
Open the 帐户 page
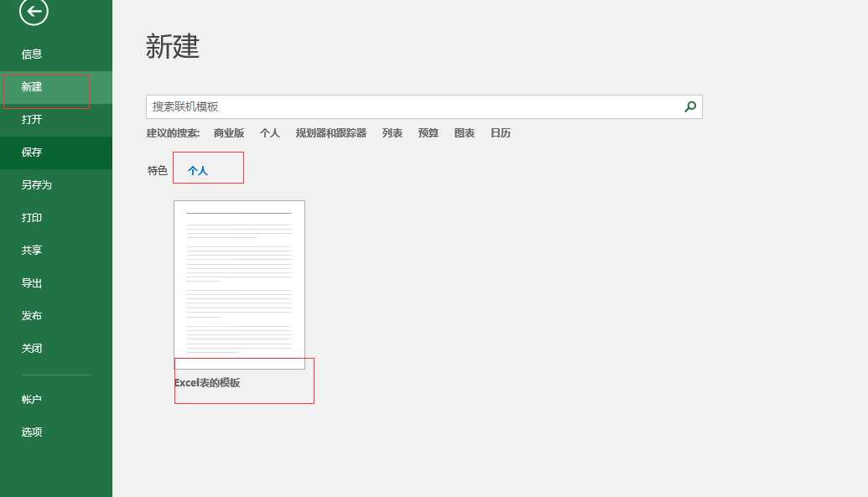(x=56, y=399)
